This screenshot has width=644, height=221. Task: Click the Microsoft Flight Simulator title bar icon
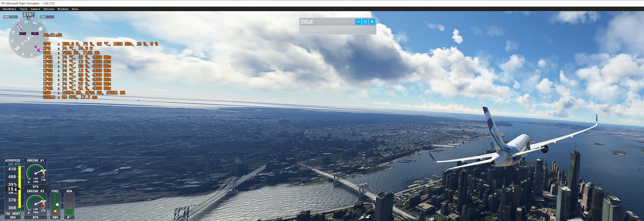tap(3, 3)
